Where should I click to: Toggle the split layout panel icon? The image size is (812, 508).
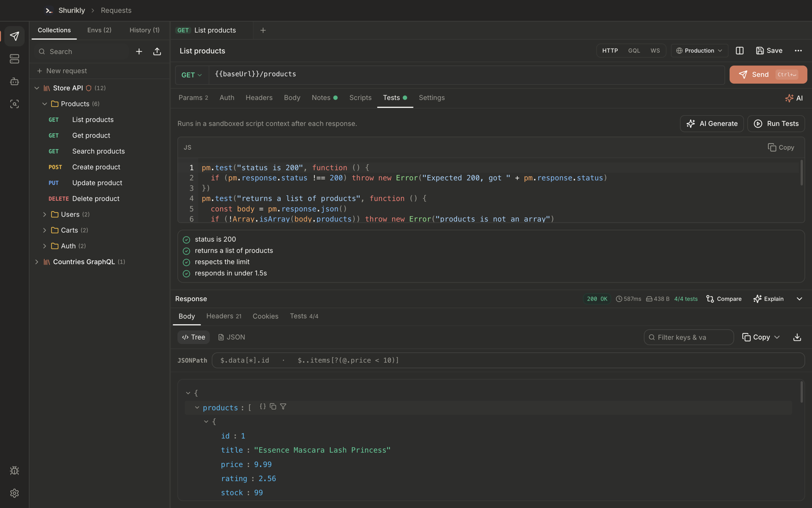739,51
